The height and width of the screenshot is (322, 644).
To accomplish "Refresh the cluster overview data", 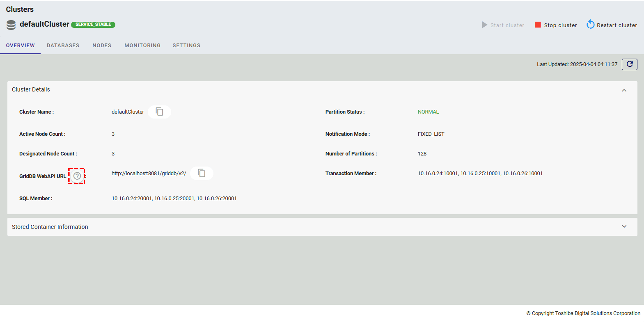I will pyautogui.click(x=629, y=64).
